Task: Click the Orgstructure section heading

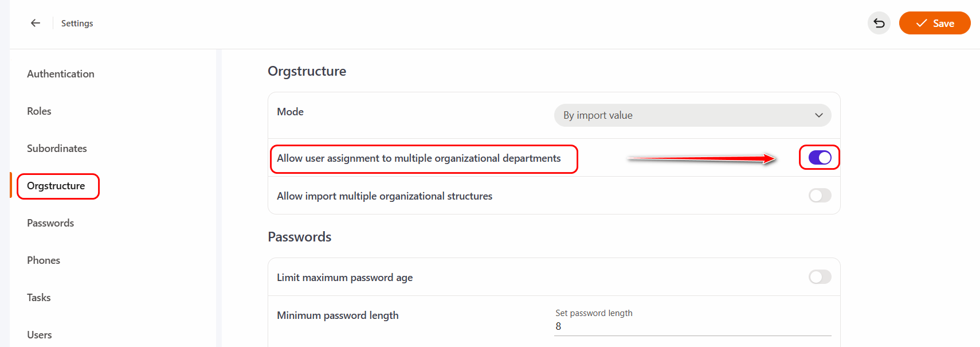Action: pos(307,71)
